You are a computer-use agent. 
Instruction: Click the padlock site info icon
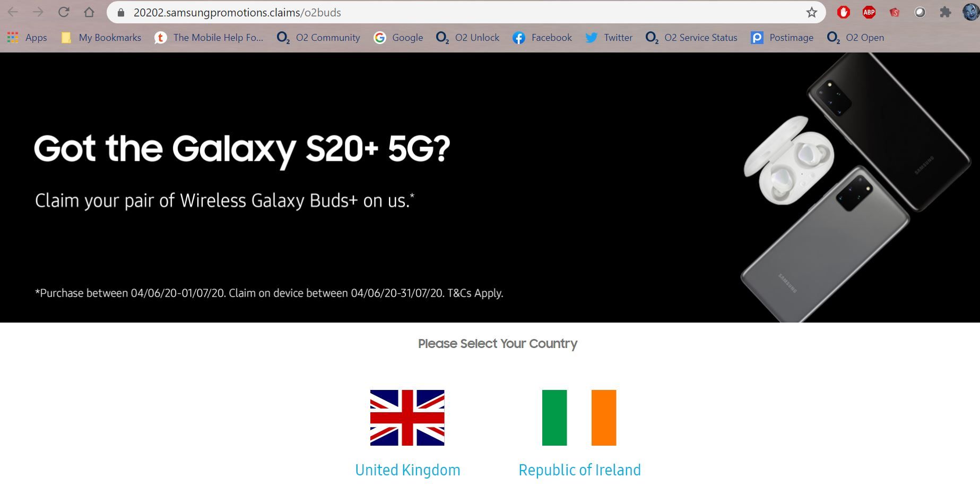pos(121,12)
